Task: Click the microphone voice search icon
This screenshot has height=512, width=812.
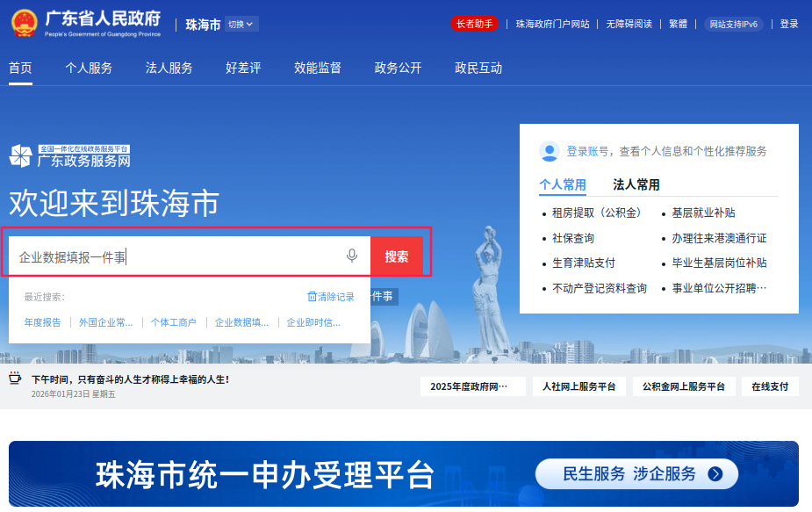Action: click(x=352, y=256)
